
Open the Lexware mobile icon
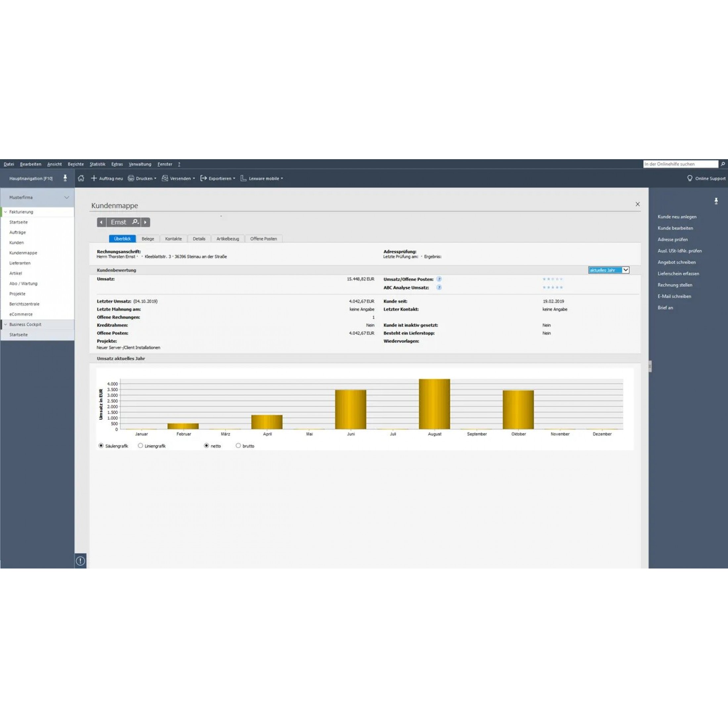244,178
